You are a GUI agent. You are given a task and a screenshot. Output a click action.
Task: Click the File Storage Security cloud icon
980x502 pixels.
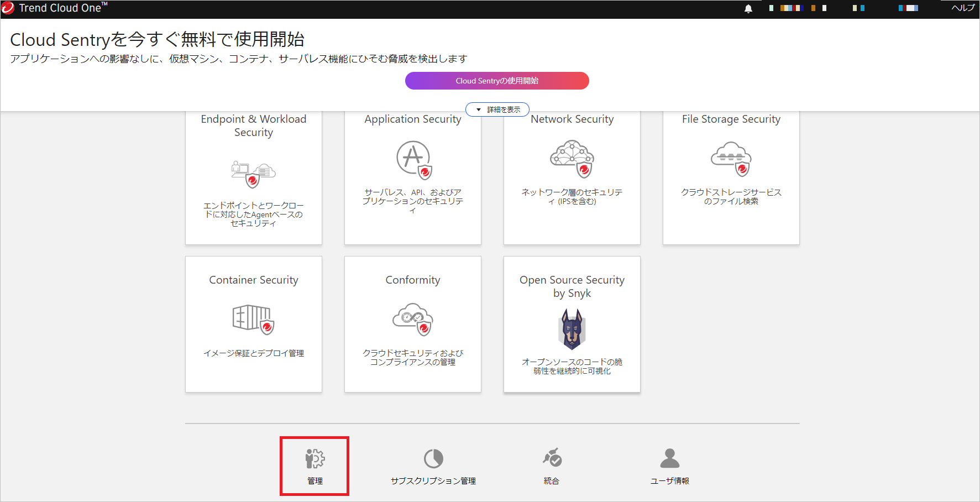point(731,159)
